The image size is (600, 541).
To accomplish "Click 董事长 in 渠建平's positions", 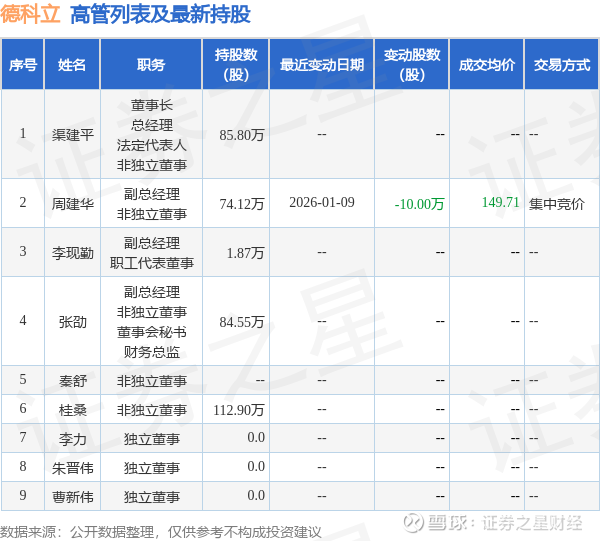I will [152, 105].
